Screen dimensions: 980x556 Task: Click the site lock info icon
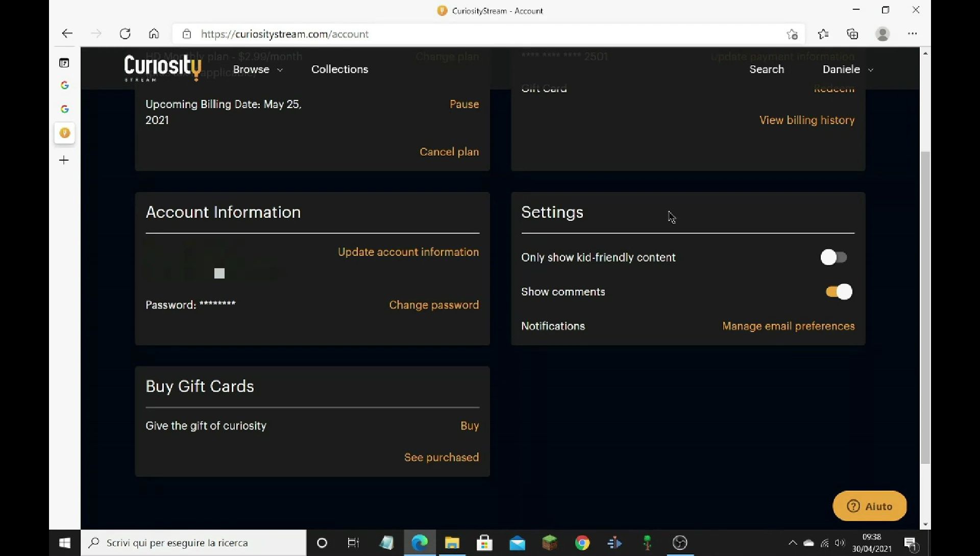[x=187, y=34]
